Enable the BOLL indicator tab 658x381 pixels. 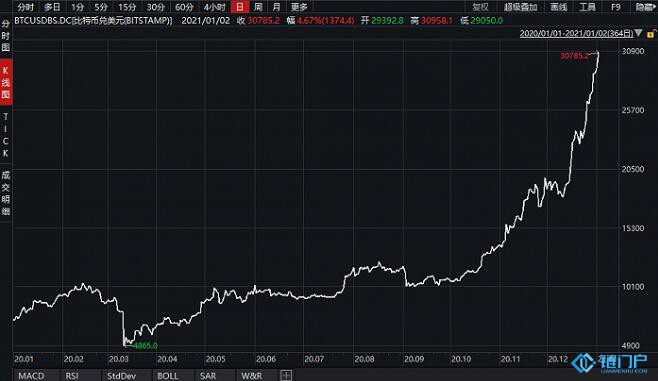coord(168,376)
